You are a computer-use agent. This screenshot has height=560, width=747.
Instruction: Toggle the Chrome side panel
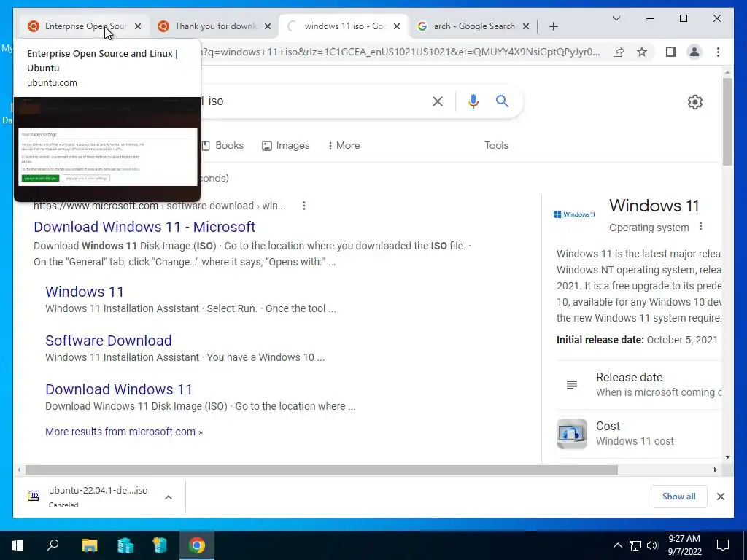[x=671, y=52]
